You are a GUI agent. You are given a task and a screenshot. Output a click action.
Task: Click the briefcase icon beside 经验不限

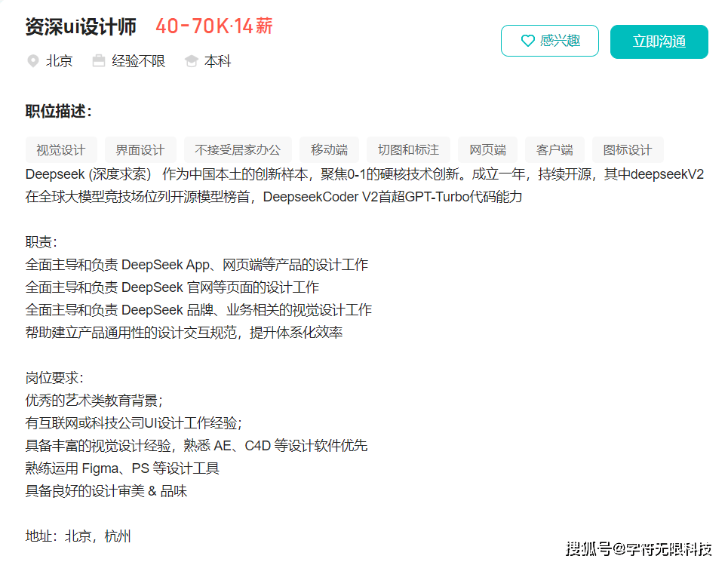tap(98, 61)
